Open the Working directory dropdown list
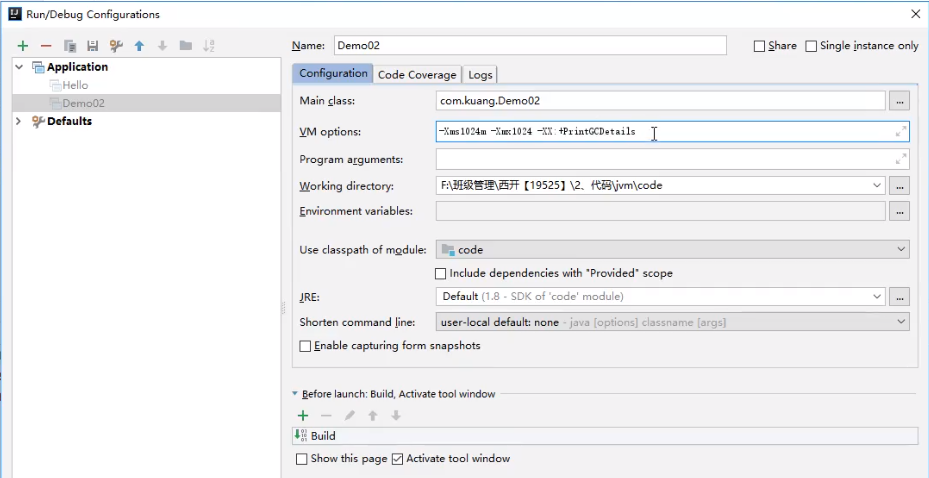This screenshot has height=478, width=929. (x=877, y=185)
